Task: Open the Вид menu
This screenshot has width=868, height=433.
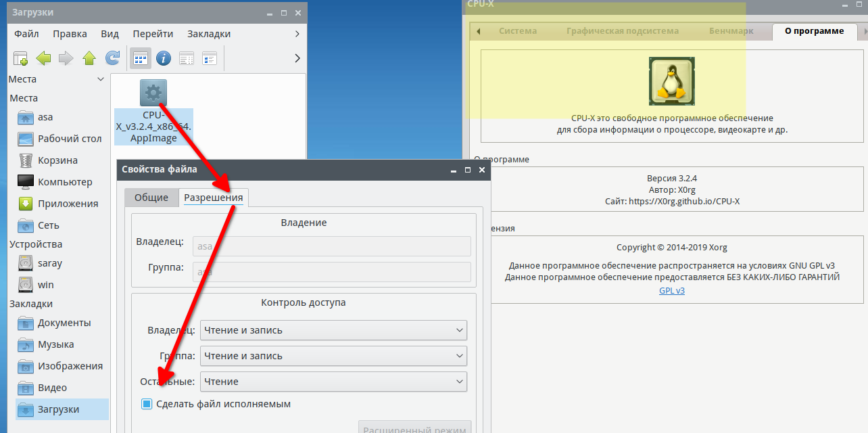Action: coord(110,34)
